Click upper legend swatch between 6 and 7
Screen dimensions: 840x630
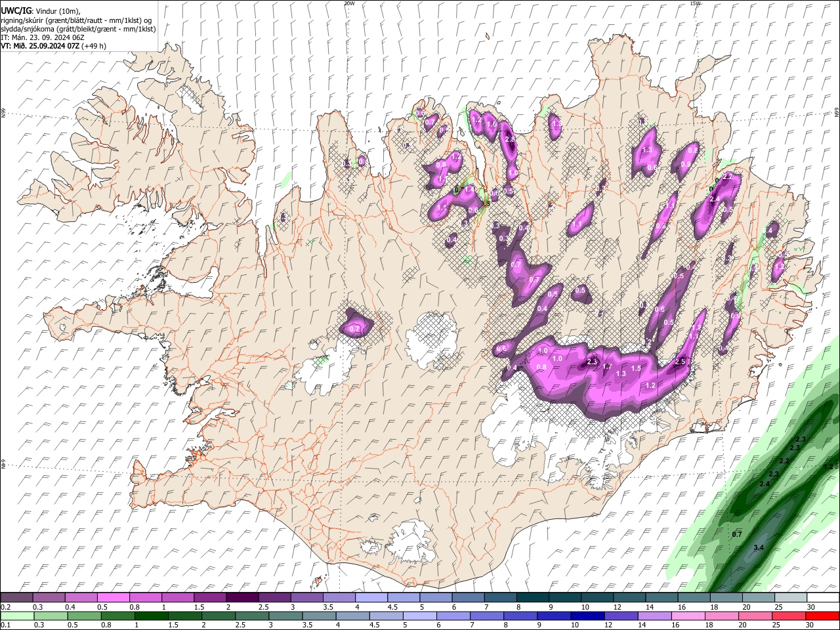point(468,598)
